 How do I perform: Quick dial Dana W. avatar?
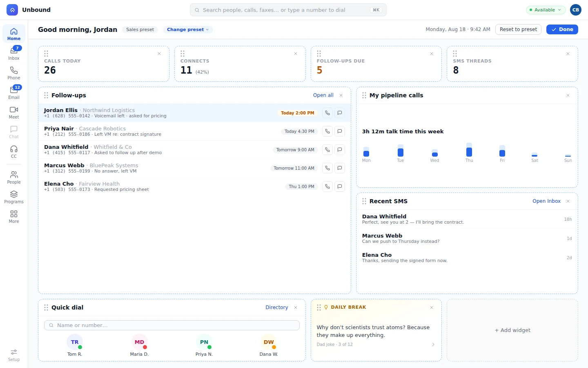(269, 342)
